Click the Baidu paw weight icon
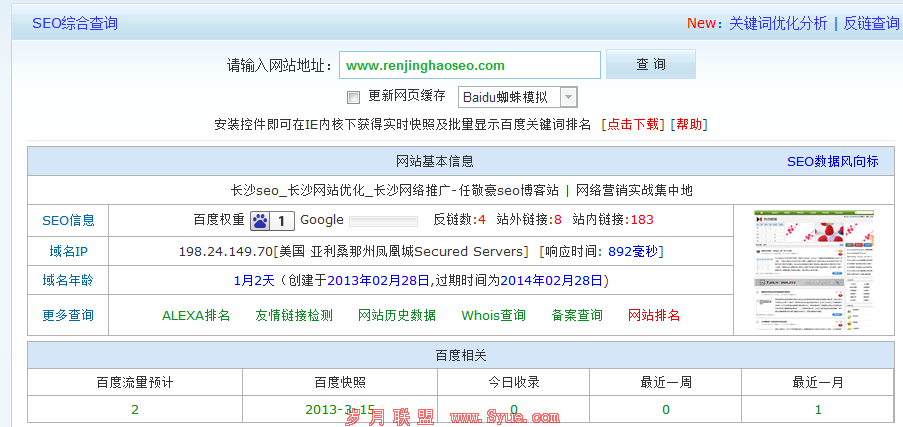903x427 pixels. [260, 221]
